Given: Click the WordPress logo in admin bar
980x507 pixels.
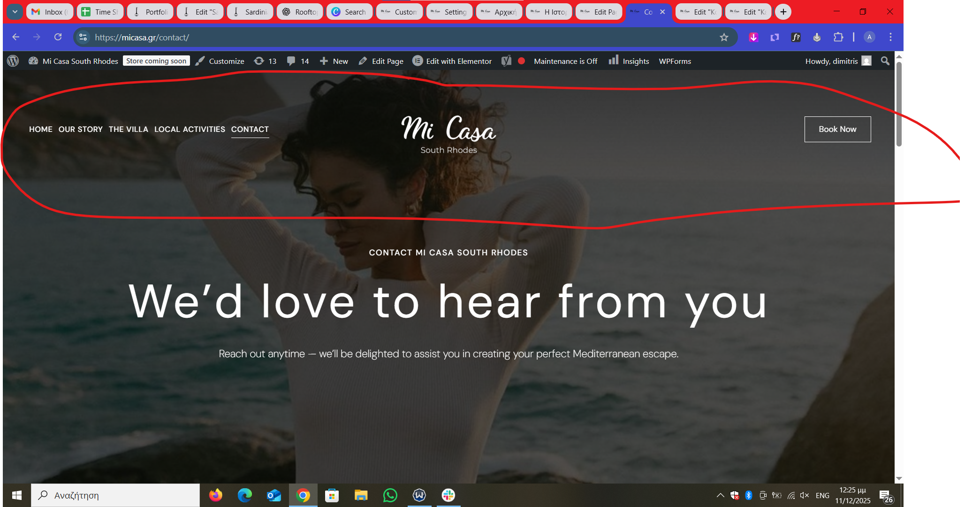Looking at the screenshot, I should pos(13,61).
